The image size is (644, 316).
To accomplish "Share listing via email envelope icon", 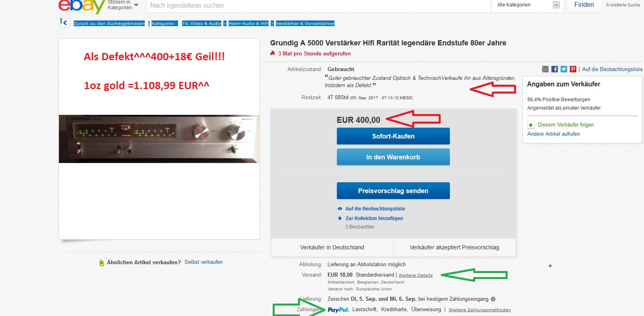I will click(x=545, y=69).
